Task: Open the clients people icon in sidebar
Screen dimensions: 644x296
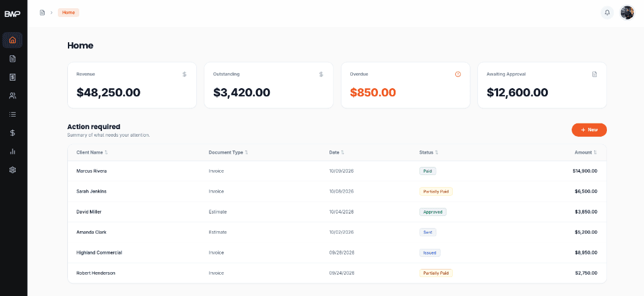Action: tap(13, 96)
